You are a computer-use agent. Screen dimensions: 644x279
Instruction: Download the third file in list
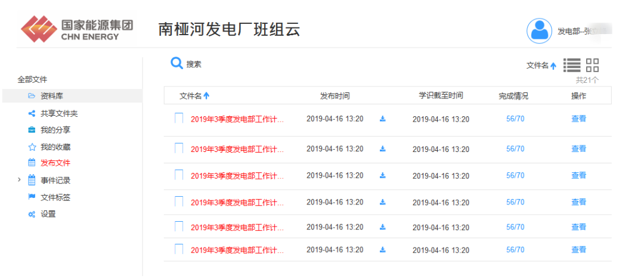383,175
